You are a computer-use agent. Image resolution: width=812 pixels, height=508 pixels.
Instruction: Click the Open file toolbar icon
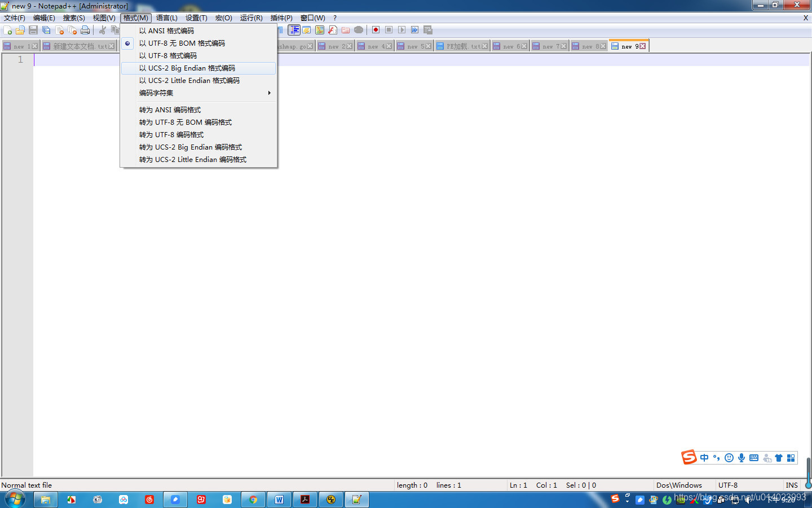click(x=20, y=30)
